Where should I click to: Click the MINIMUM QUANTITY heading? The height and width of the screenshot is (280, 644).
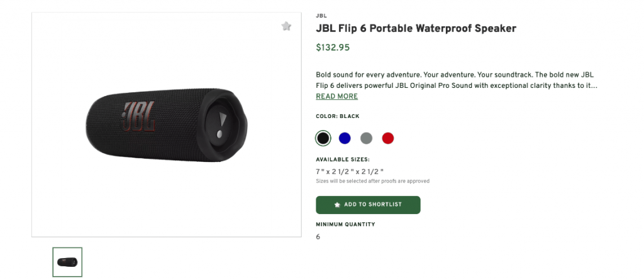345,224
